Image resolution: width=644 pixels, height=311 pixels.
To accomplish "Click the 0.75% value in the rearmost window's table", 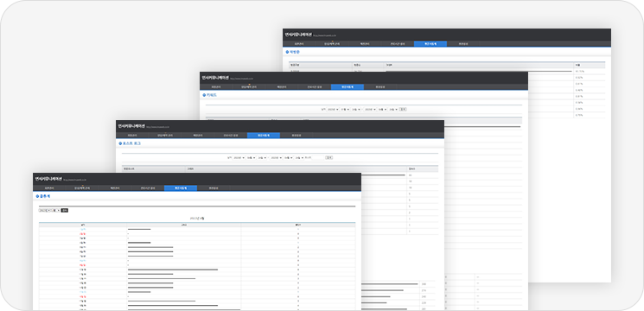I will (579, 115).
